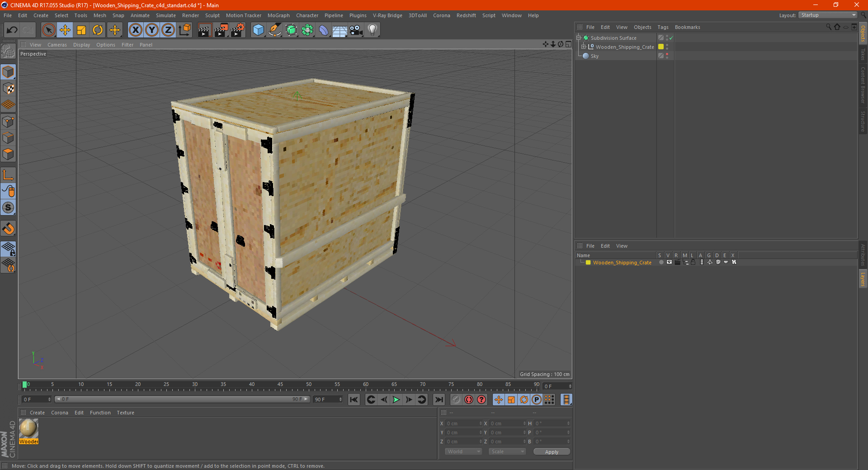Activate the Scale tool
Screen dimensions: 868x470
[81, 30]
